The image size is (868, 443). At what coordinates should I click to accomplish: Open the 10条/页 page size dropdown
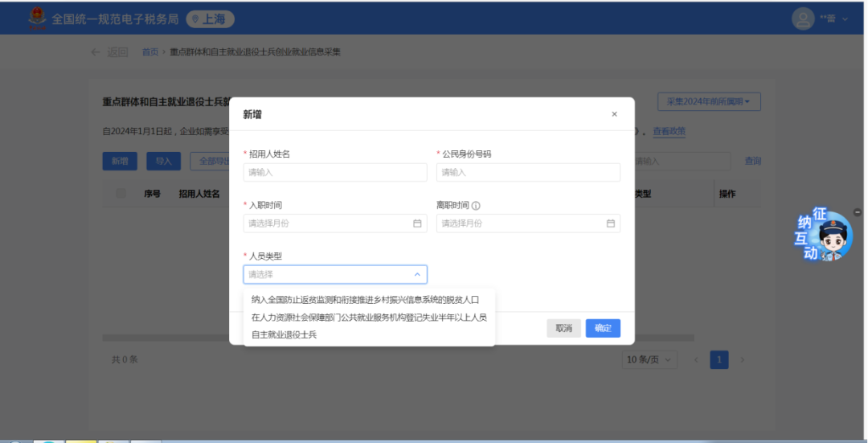[649, 359]
